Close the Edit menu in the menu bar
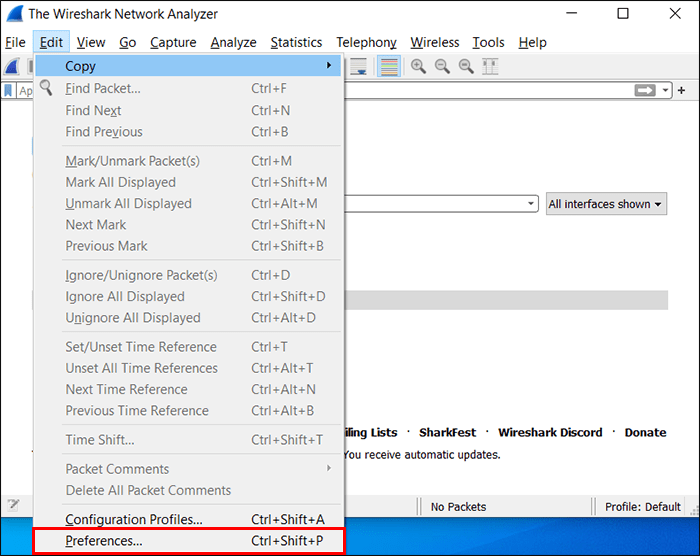 coord(51,42)
